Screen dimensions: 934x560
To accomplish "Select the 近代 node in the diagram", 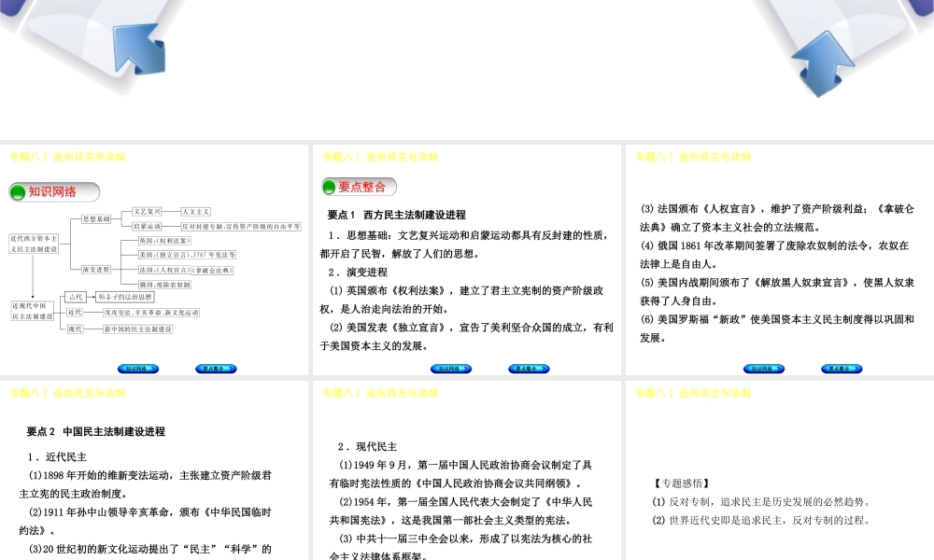I will click(x=75, y=313).
